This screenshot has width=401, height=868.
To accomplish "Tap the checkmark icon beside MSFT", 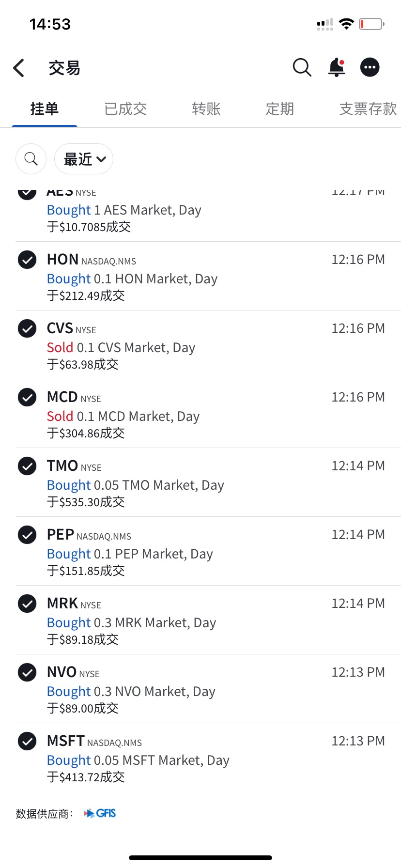I will click(27, 741).
